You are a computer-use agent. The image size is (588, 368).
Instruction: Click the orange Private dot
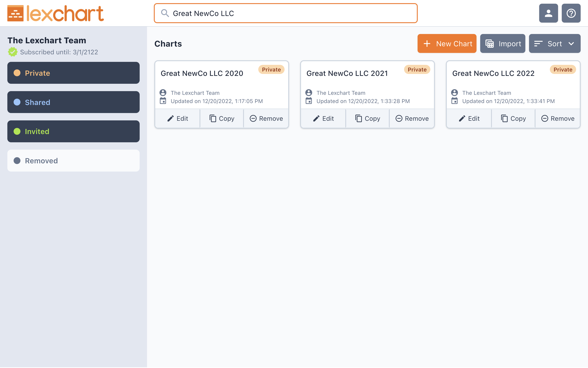17,73
